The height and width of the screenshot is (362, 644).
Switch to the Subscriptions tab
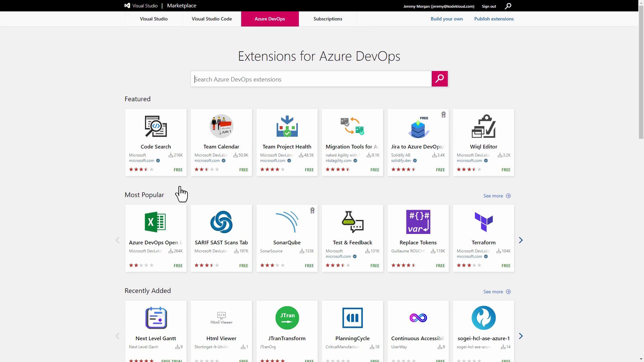328,19
